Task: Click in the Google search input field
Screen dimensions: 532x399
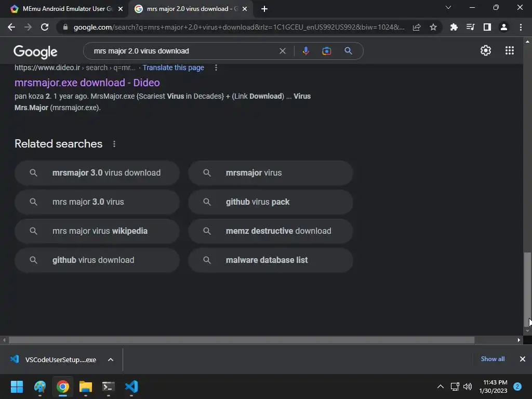Action: tap(183, 51)
